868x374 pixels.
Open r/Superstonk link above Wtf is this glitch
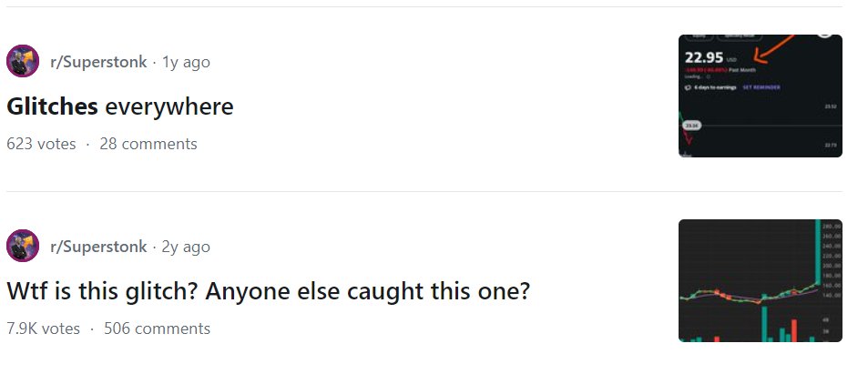coord(98,247)
